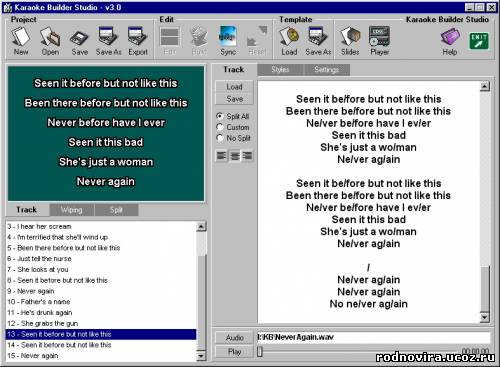Align lyrics right
Viewport: 500px width, 367px height.
(x=247, y=156)
